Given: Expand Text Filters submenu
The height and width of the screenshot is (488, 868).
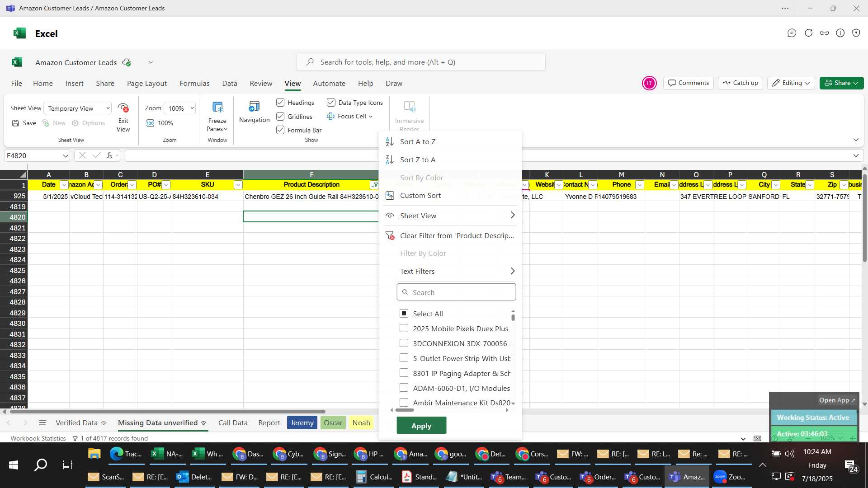Looking at the screenshot, I should (x=457, y=271).
